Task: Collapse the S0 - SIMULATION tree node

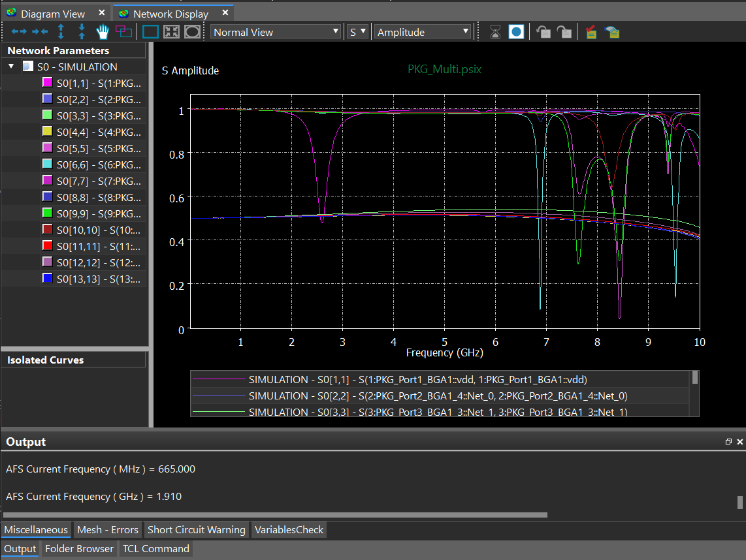Action: click(x=11, y=67)
